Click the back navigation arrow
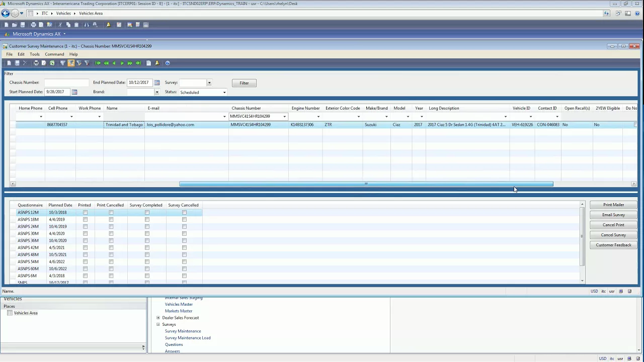Screen dimensions: 644x362 pos(6,13)
